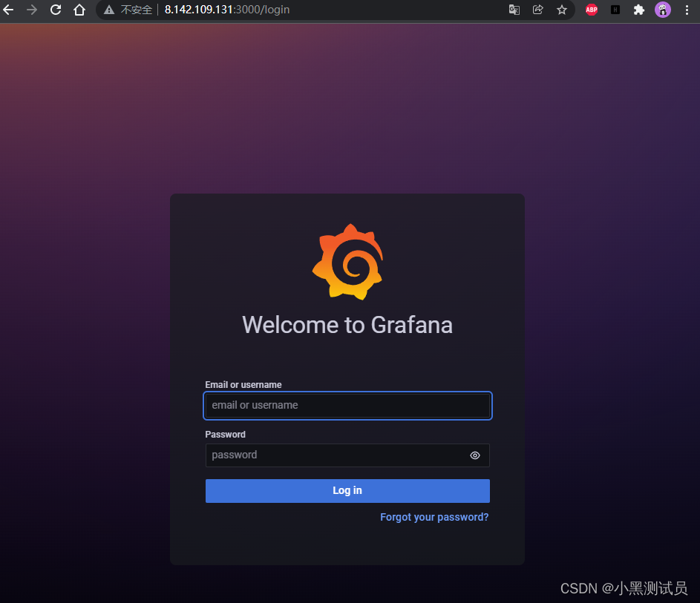The height and width of the screenshot is (603, 700).
Task: Click the Grafana logo
Action: tap(347, 262)
